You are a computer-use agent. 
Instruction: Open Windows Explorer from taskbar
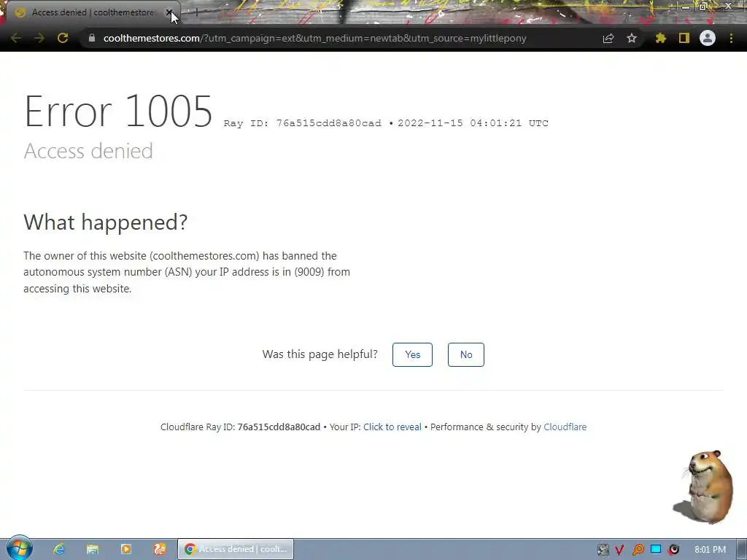point(93,549)
